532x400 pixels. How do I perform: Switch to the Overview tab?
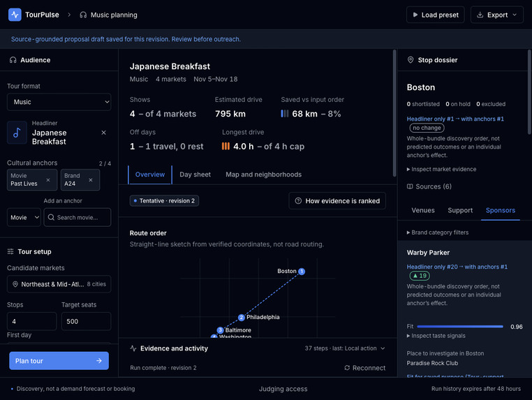click(150, 175)
